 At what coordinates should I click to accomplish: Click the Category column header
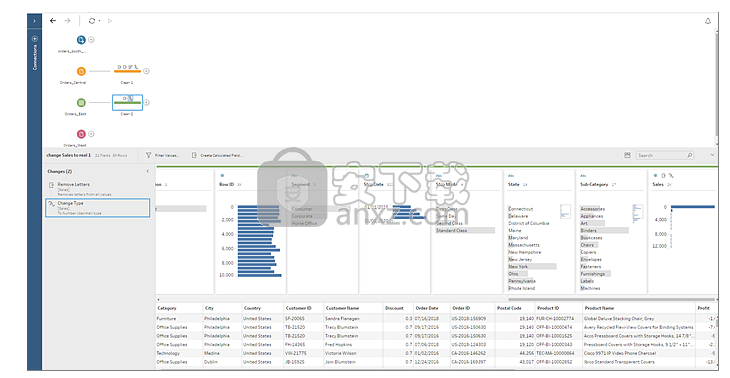click(x=167, y=308)
